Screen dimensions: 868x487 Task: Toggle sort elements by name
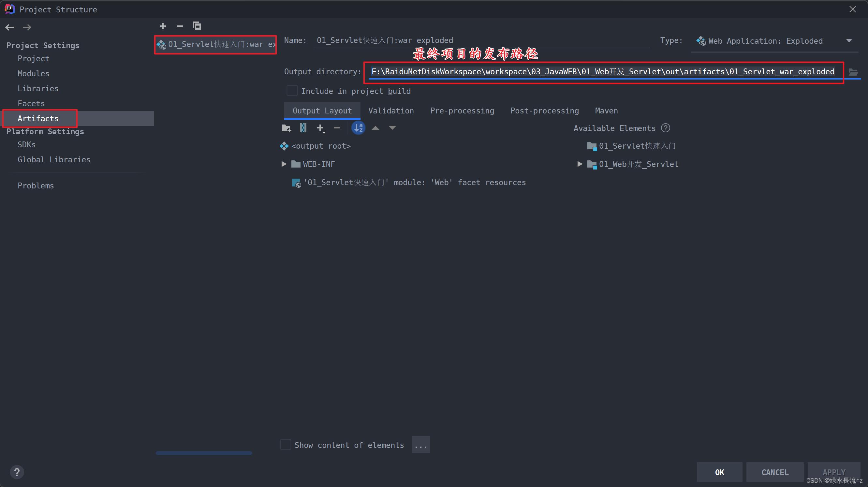click(359, 128)
